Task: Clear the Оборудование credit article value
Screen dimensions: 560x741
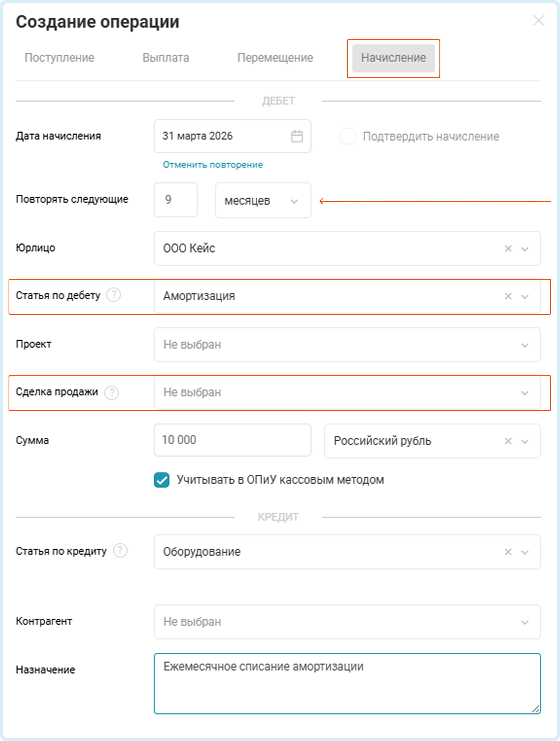Action: pos(508,552)
